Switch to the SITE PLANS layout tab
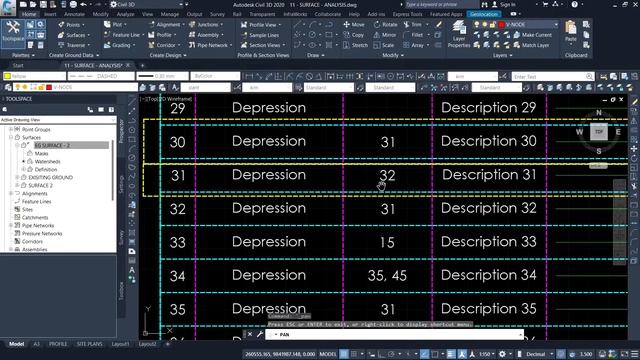The height and width of the screenshot is (360, 640). (89, 344)
